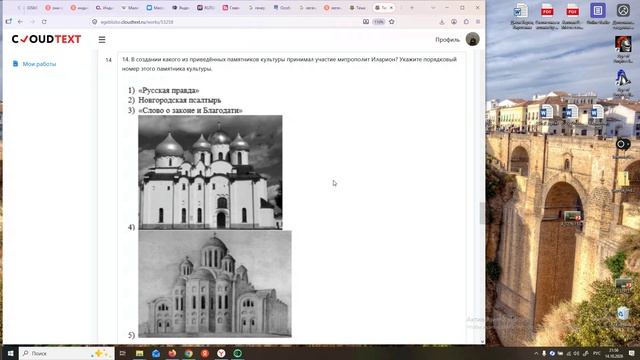Open the Мои работы sidebar link
The width and height of the screenshot is (640, 360).
pyautogui.click(x=39, y=64)
